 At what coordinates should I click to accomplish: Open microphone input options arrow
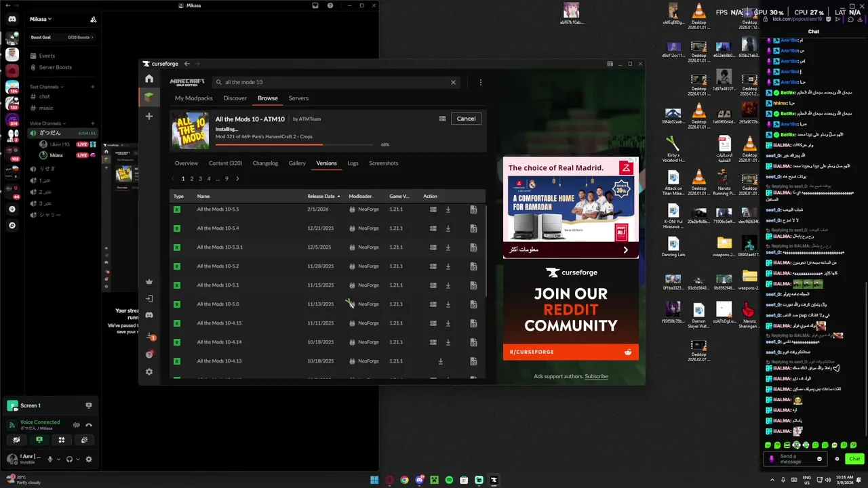[x=58, y=460]
